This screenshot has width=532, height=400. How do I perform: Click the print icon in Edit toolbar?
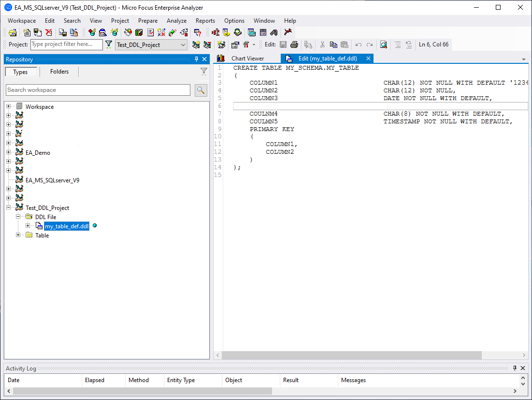(x=294, y=44)
